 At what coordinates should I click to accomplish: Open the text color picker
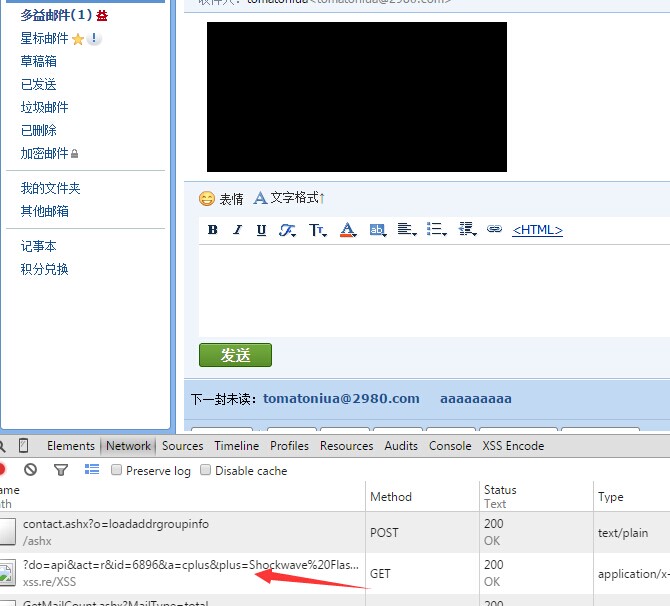(348, 230)
